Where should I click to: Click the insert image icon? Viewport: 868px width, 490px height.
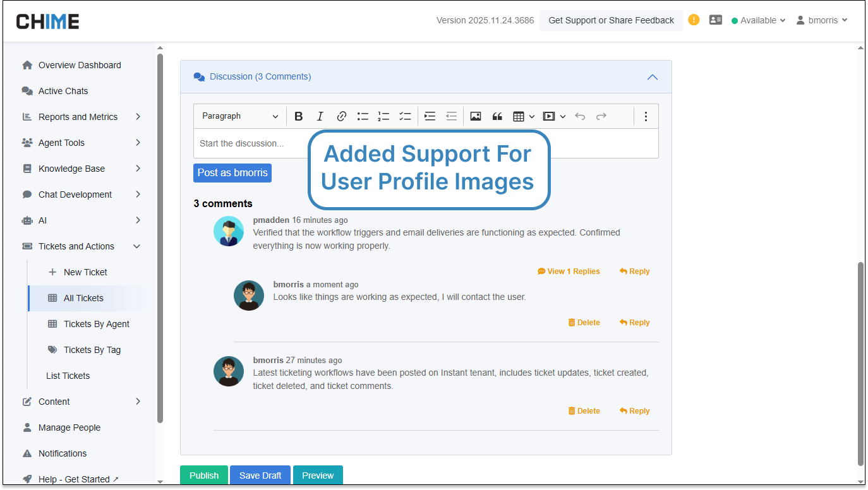pos(476,116)
